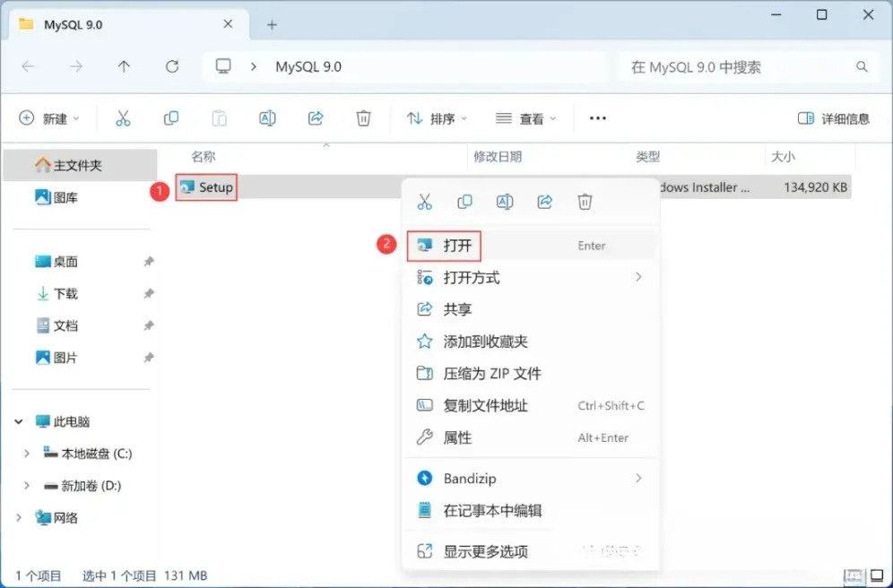Click the context menu Delete icon
The image size is (893, 588).
click(x=585, y=202)
